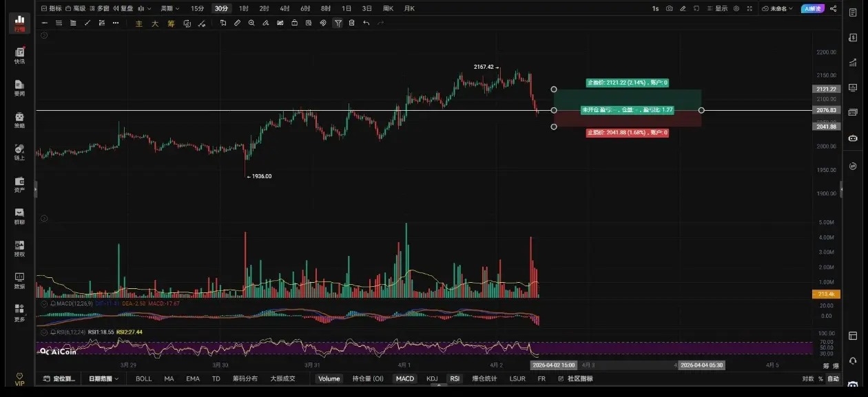Image resolution: width=868 pixels, height=397 pixels.
Task: Switch to the 1日 timeframe
Action: pyautogui.click(x=347, y=8)
